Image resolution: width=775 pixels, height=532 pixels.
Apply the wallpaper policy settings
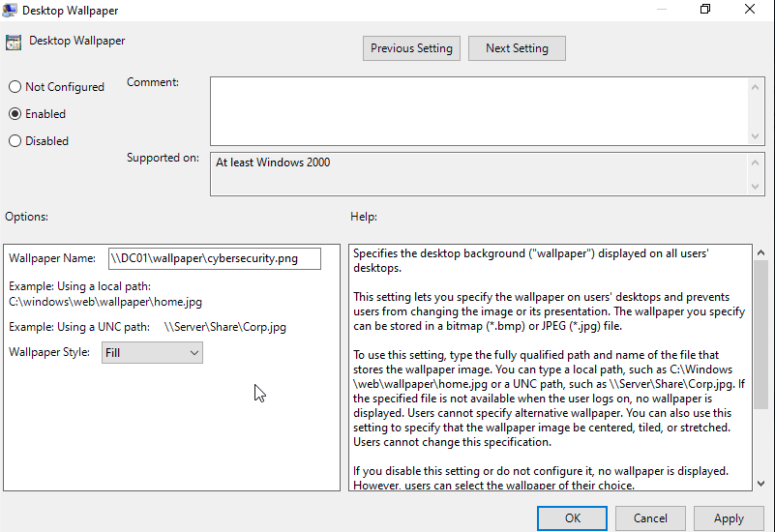[729, 518]
